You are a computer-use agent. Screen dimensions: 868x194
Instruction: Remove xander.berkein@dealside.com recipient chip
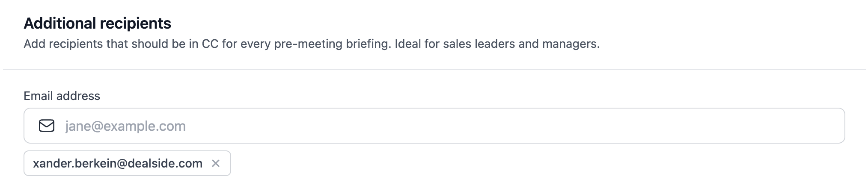pyautogui.click(x=216, y=163)
